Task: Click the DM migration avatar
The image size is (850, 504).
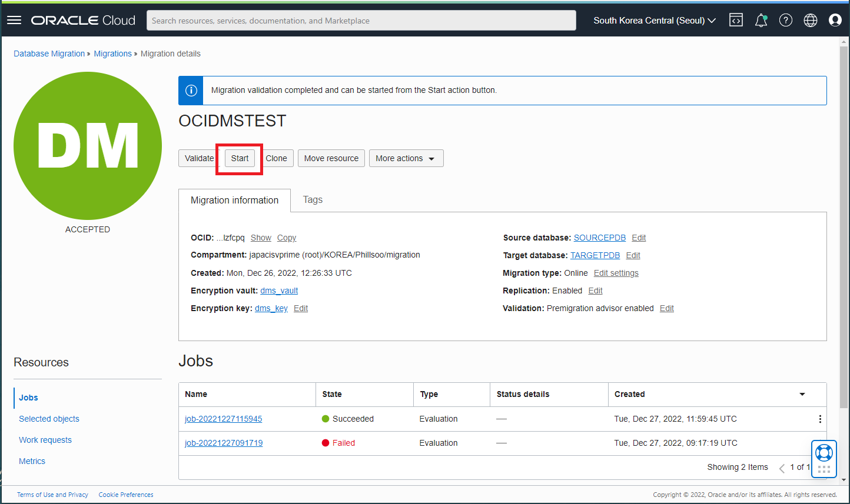Action: pos(88,146)
